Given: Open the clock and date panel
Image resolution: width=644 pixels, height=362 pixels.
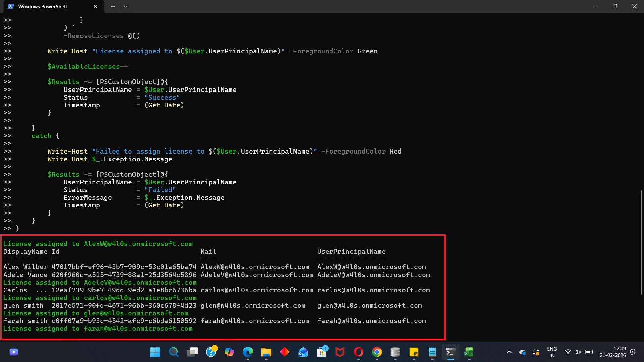Looking at the screenshot, I should [612, 352].
